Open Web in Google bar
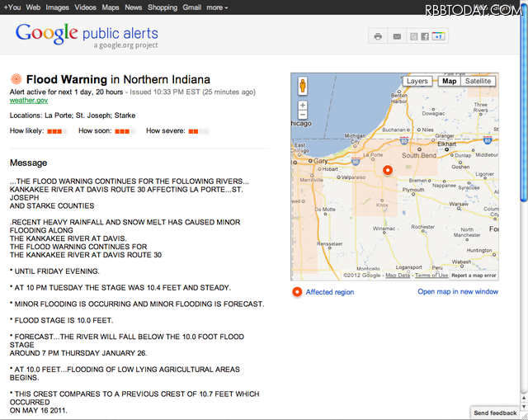 [33, 7]
